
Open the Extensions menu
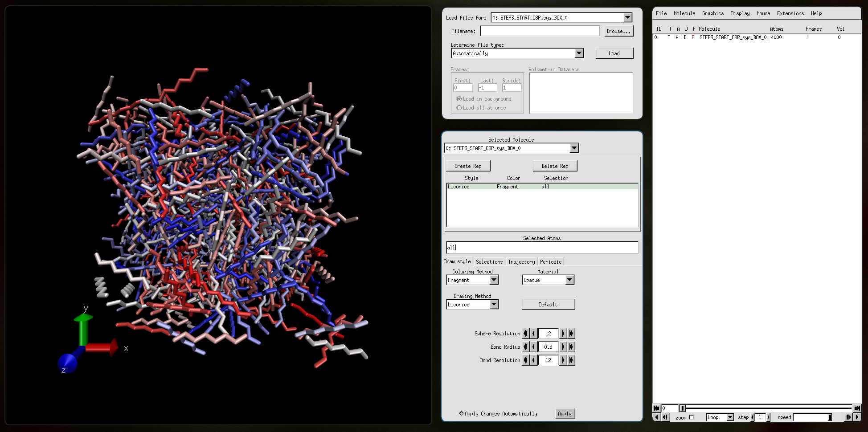tap(790, 13)
